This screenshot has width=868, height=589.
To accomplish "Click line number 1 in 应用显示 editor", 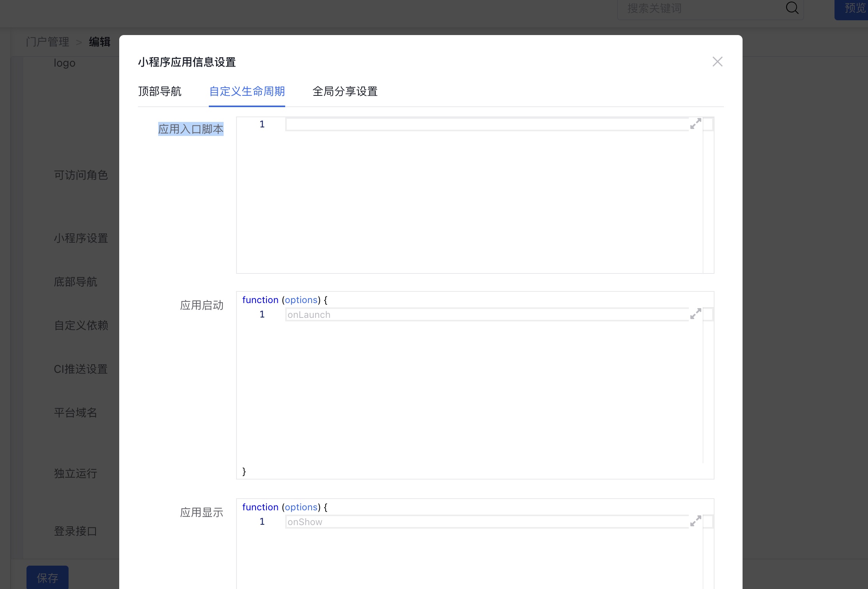I will [x=262, y=522].
